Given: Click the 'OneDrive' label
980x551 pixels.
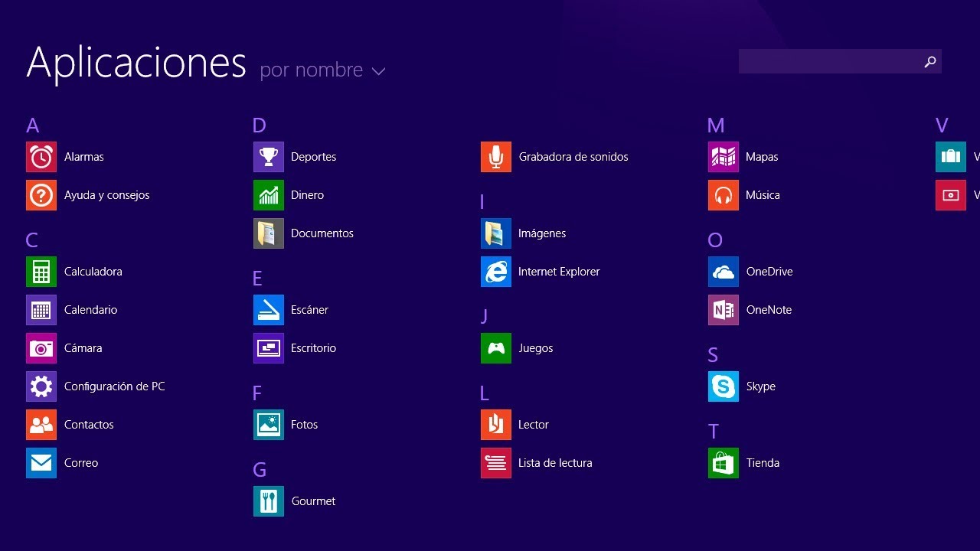Looking at the screenshot, I should (x=769, y=272).
